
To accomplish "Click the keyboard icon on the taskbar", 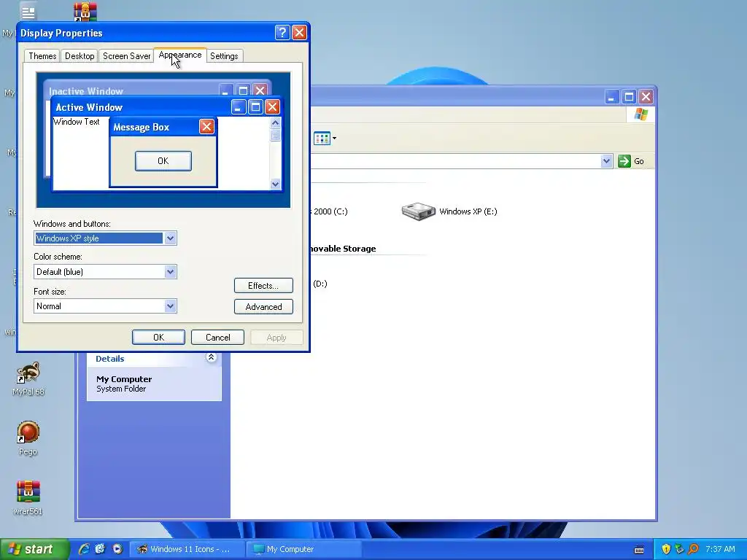I will click(x=639, y=550).
